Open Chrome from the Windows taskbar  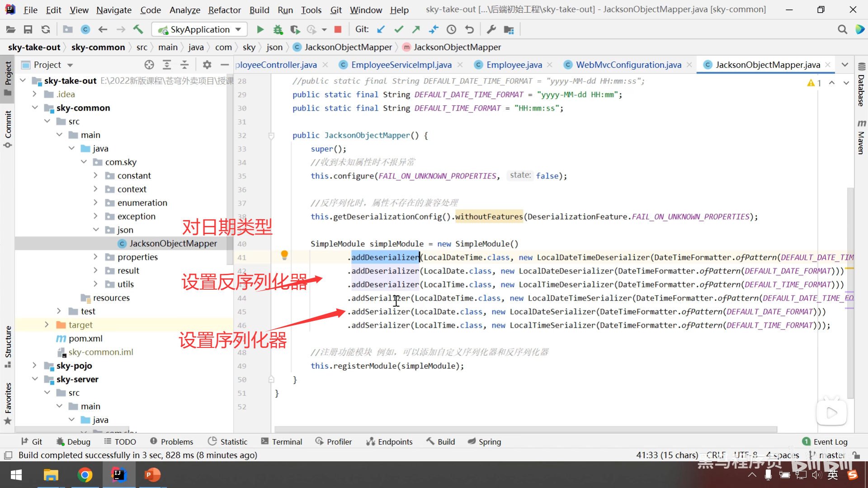[85, 475]
